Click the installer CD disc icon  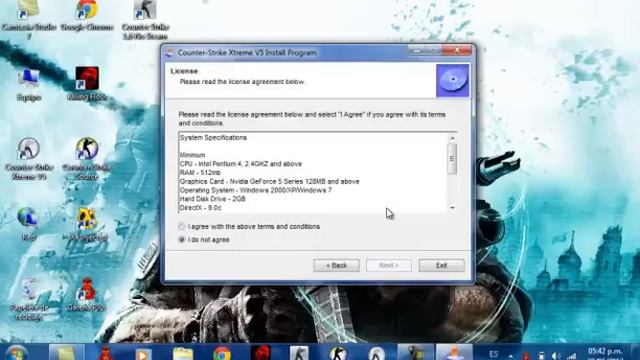pos(453,80)
